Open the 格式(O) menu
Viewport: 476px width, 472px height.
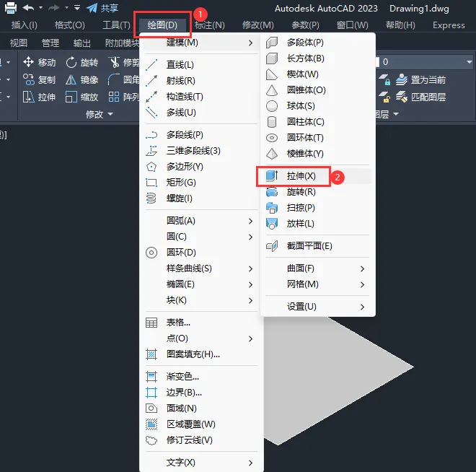(x=69, y=25)
